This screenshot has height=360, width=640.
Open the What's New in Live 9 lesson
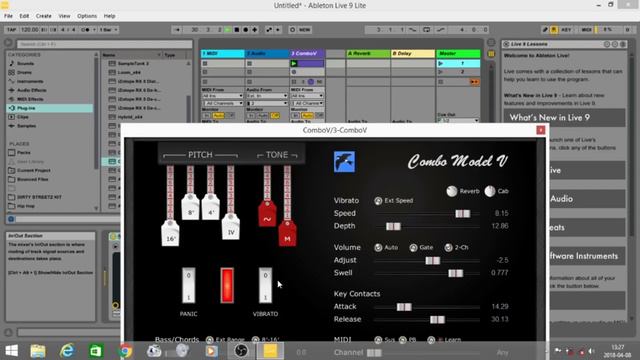click(564, 118)
